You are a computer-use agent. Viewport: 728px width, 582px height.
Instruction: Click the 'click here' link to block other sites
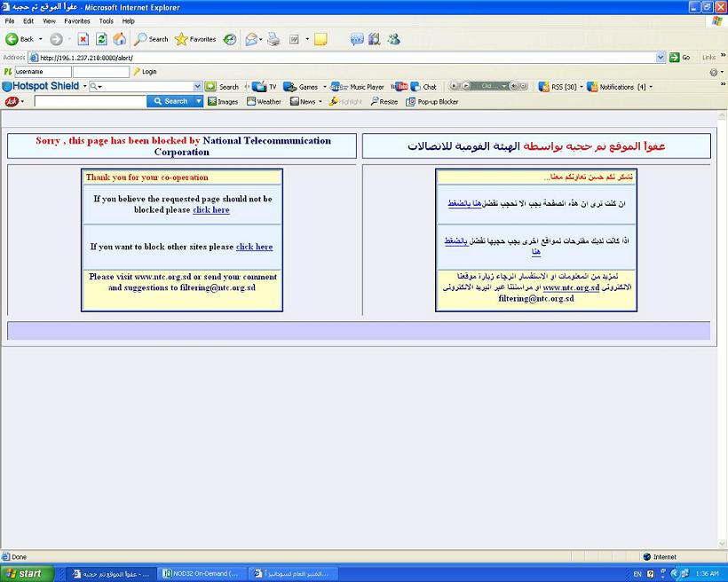pyautogui.click(x=255, y=247)
